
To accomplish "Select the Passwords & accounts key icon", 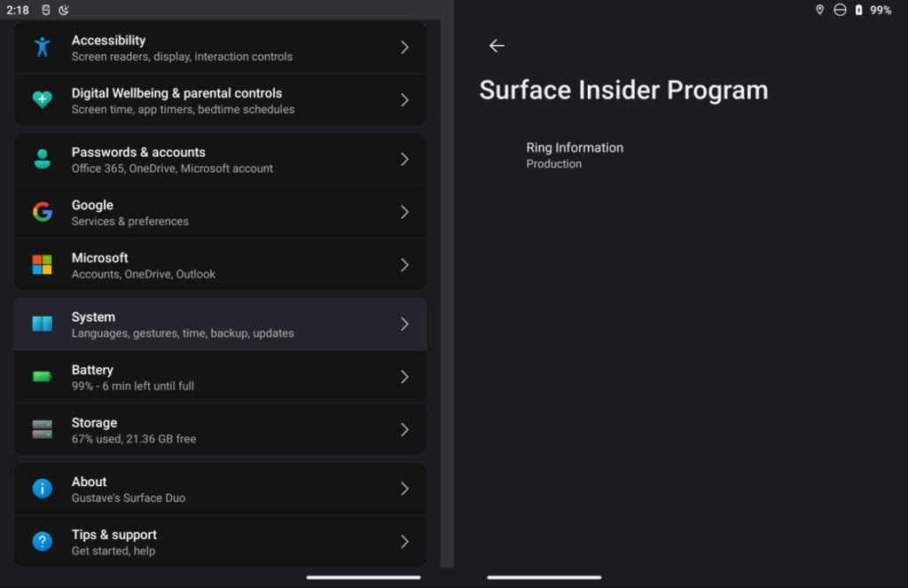I will click(43, 159).
